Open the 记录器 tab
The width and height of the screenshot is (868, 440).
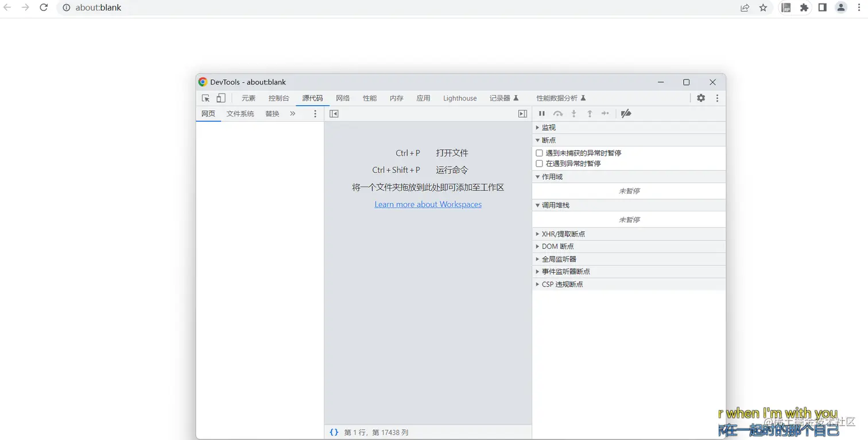(x=504, y=98)
